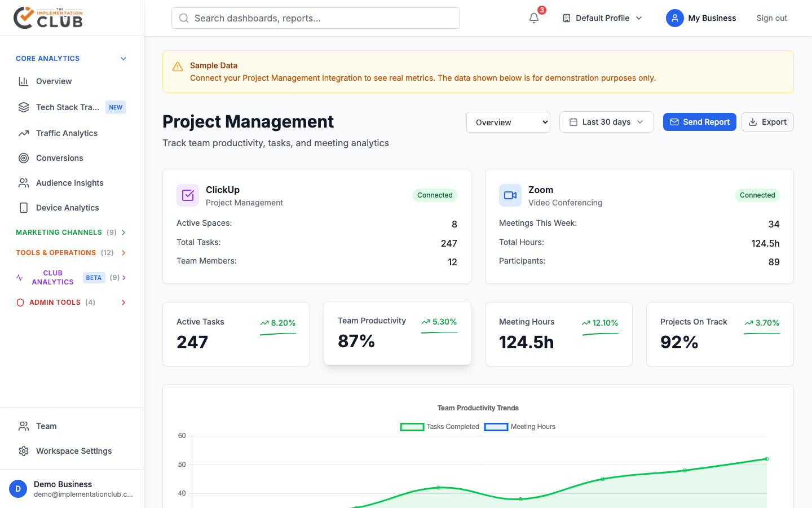Image resolution: width=812 pixels, height=508 pixels.
Task: Open the Default Profile dropdown
Action: click(602, 18)
